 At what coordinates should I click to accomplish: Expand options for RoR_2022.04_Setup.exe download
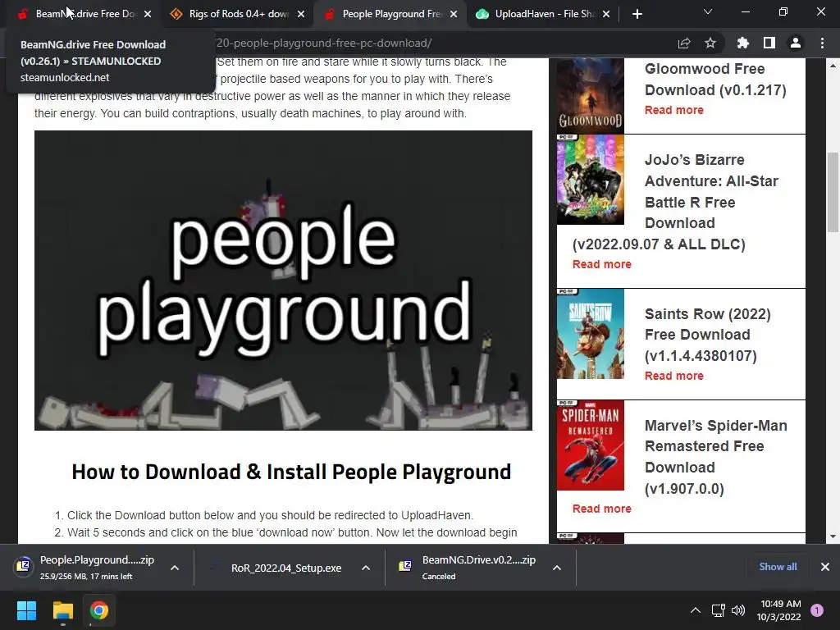tap(365, 568)
